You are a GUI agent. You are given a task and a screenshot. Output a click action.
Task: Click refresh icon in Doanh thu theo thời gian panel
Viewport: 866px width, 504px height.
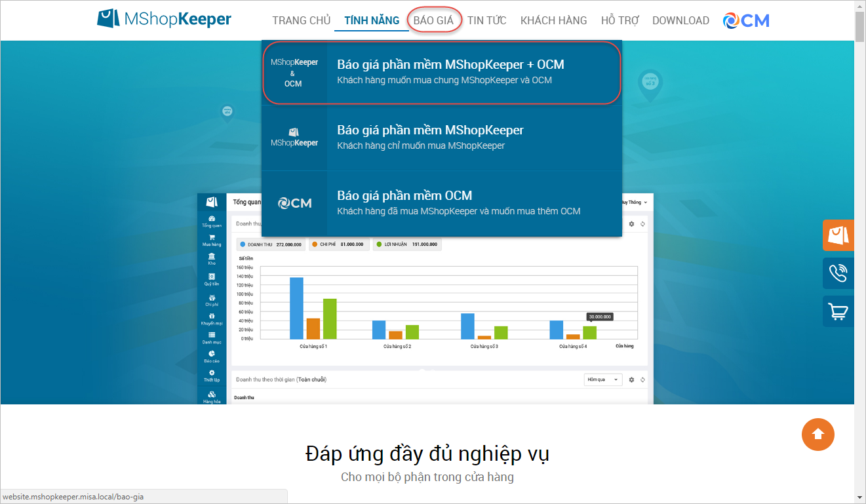coord(642,379)
